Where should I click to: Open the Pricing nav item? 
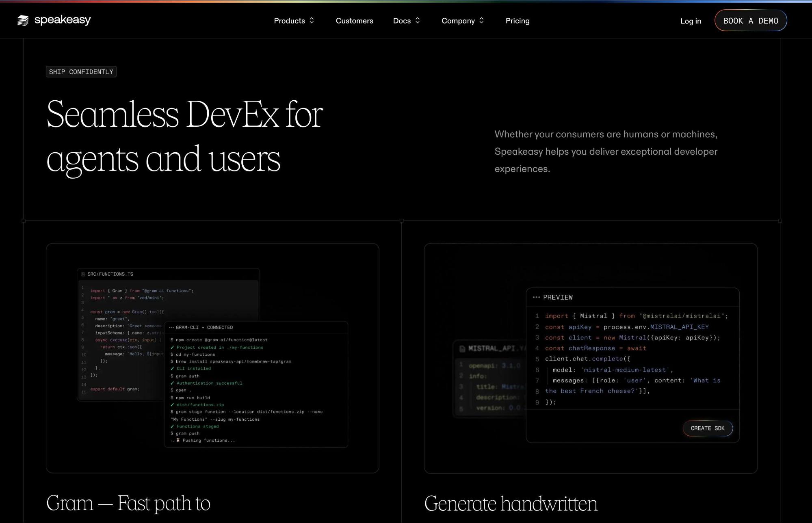point(517,21)
